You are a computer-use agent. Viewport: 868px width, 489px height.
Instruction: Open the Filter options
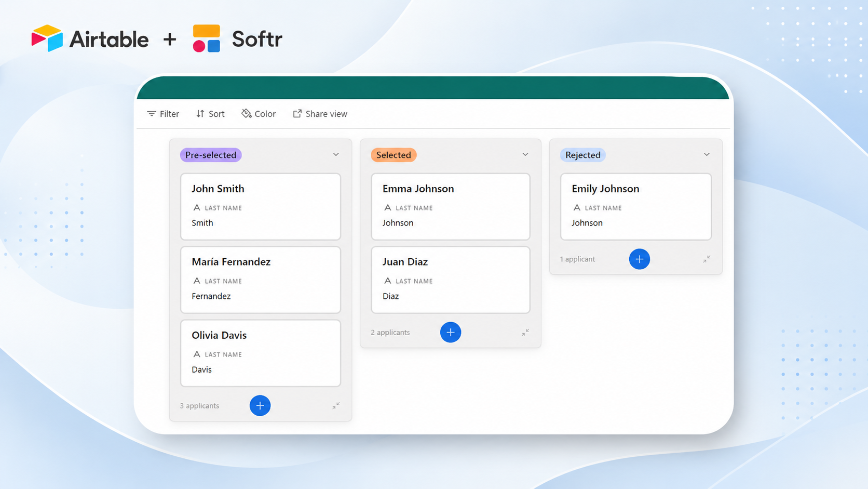coord(163,114)
